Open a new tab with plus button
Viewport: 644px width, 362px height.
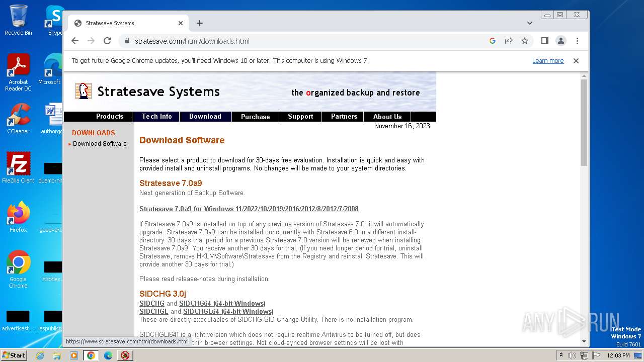(x=200, y=23)
